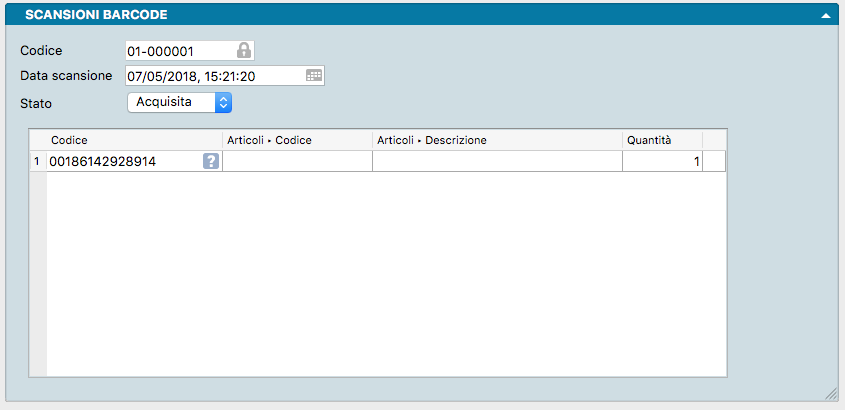Click the Quantità column header

coord(661,140)
